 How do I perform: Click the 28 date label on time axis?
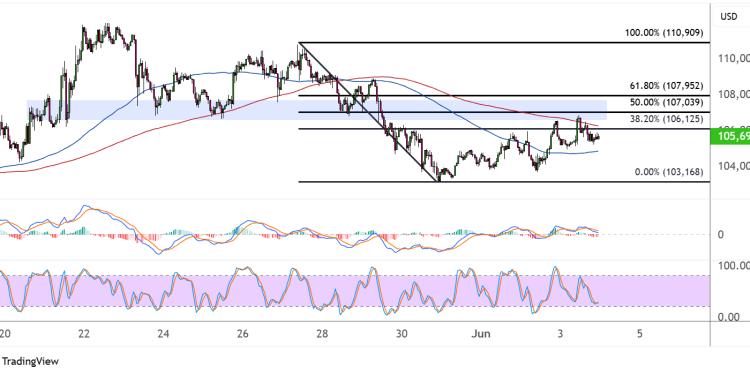(x=322, y=333)
